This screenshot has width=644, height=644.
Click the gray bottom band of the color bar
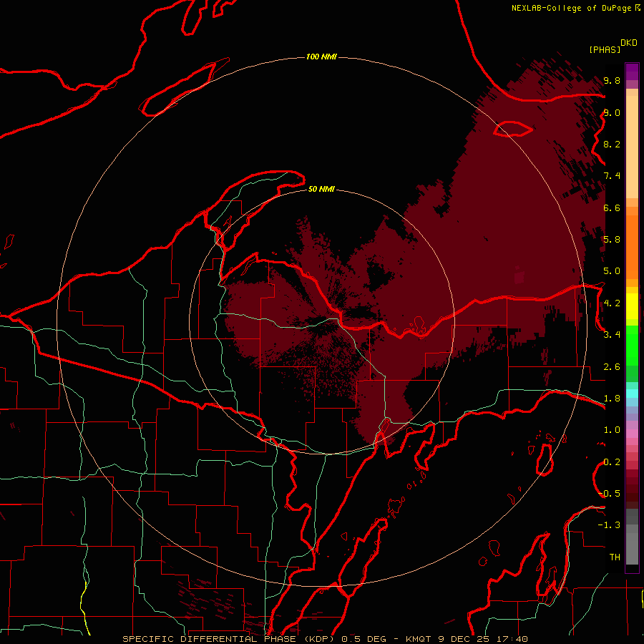pyautogui.click(x=632, y=549)
